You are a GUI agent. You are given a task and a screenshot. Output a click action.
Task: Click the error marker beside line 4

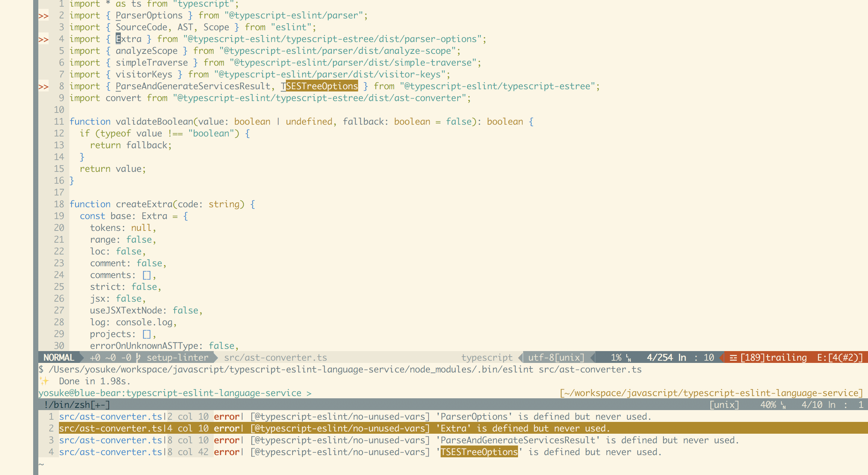click(43, 39)
